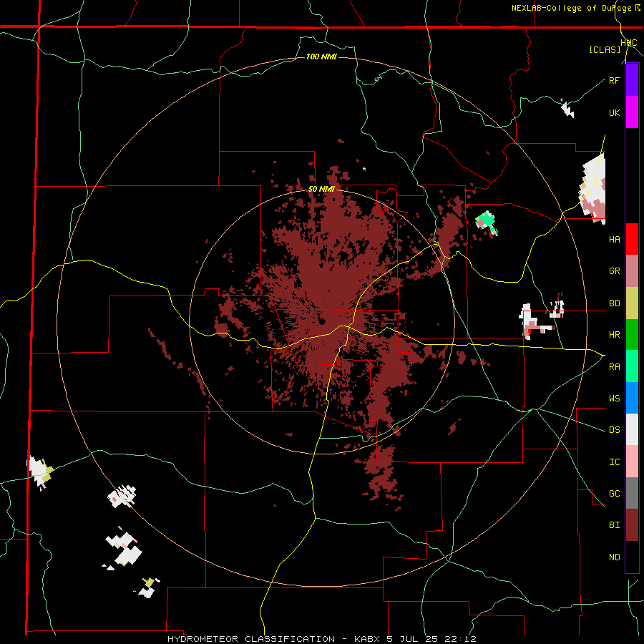Click the gray GC legend swatch

coord(632,493)
